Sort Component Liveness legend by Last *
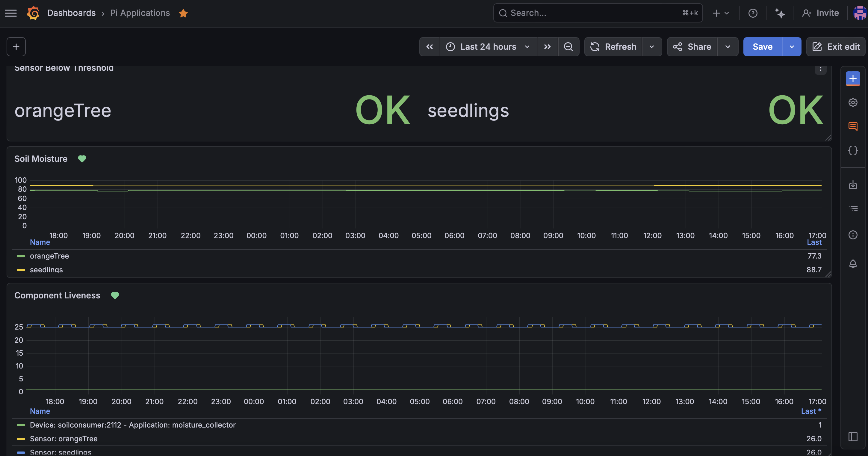This screenshot has width=868, height=456. click(811, 411)
